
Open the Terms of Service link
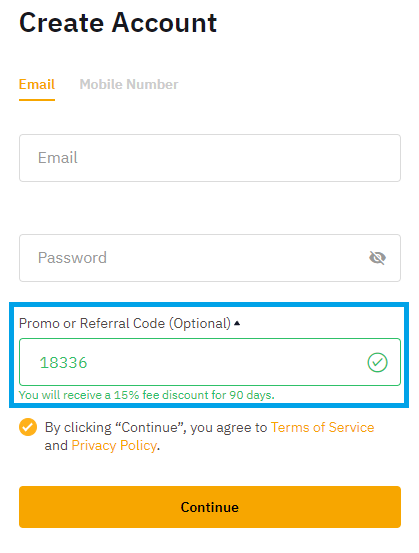pos(322,427)
